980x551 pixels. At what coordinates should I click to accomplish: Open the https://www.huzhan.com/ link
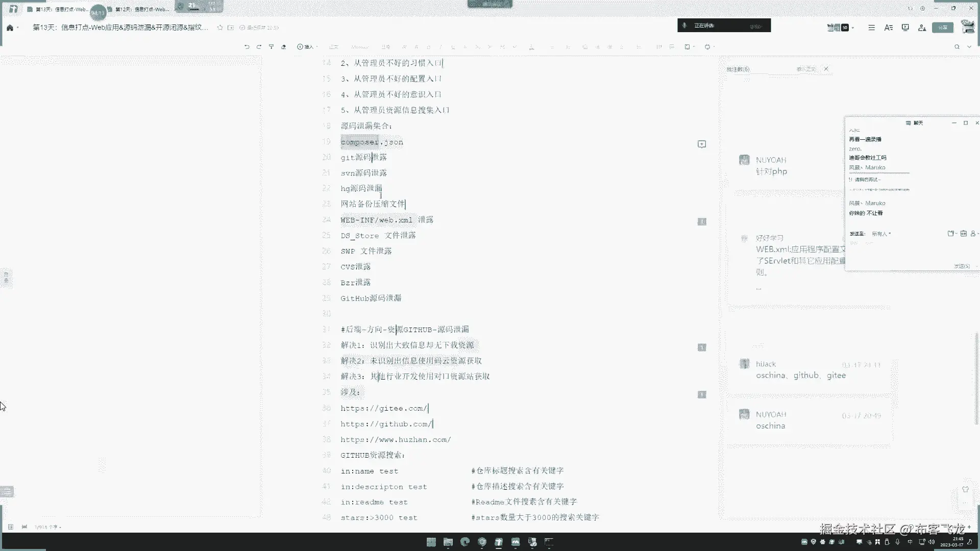pos(396,439)
